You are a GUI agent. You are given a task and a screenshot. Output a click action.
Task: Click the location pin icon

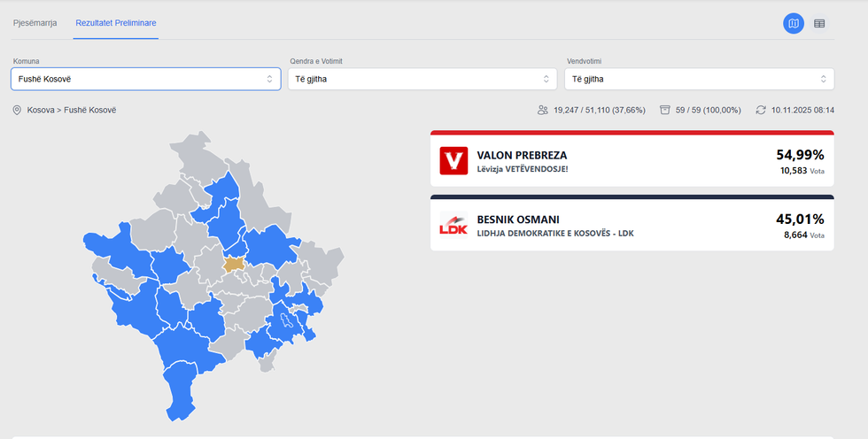tap(16, 110)
